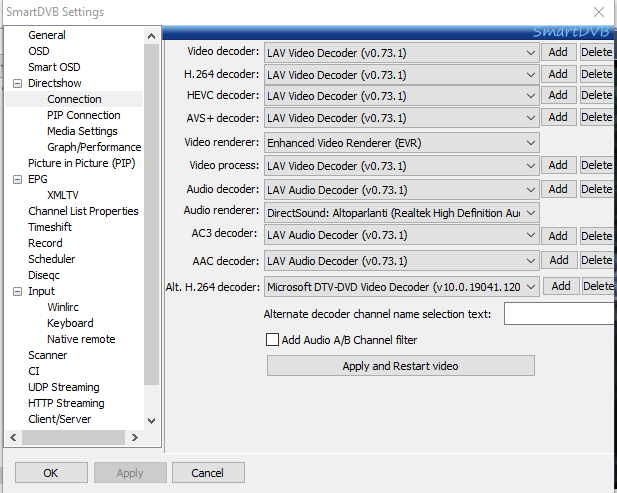Focus the alternate decoder channel name text field
Viewport: 617px width, 493px height.
pyautogui.click(x=559, y=314)
